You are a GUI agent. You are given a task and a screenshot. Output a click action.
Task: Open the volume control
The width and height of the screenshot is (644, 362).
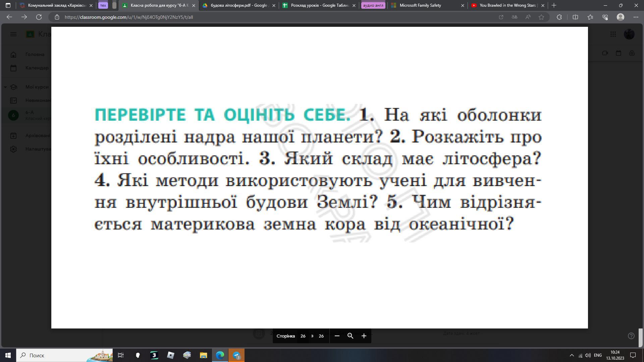[588, 355]
